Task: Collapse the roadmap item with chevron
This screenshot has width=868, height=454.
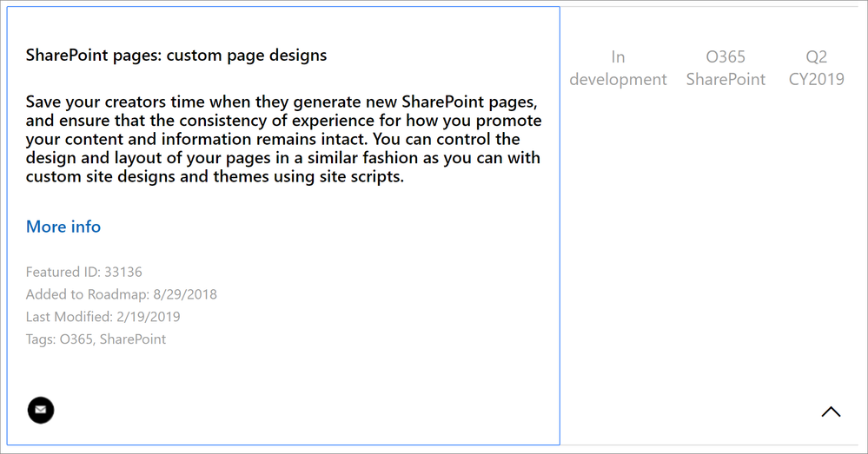Action: 831,412
